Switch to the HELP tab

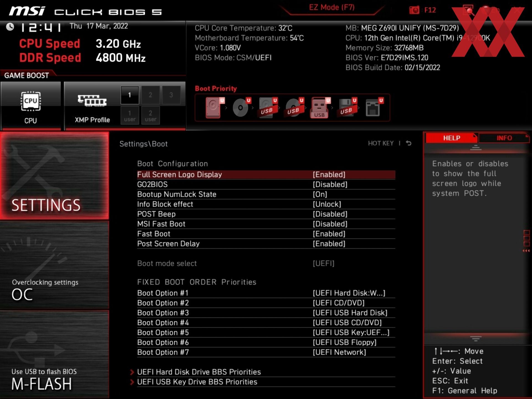(451, 138)
